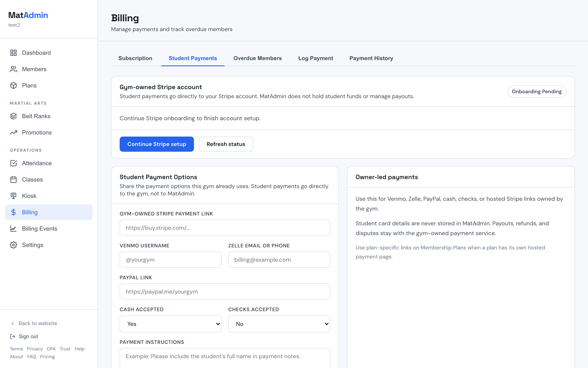
Task: Click the Kiosk monitor icon
Action: (13, 196)
